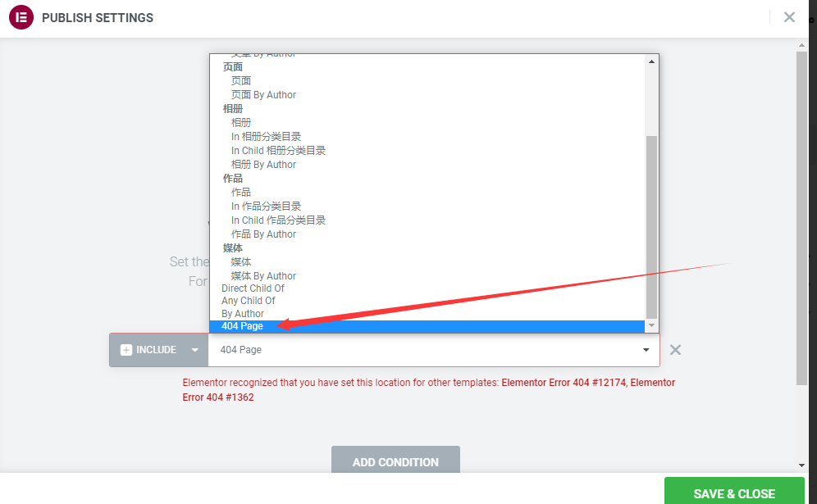Screen dimensions: 817x504
Task: Close the Publish Settings dialog
Action: coord(789,17)
